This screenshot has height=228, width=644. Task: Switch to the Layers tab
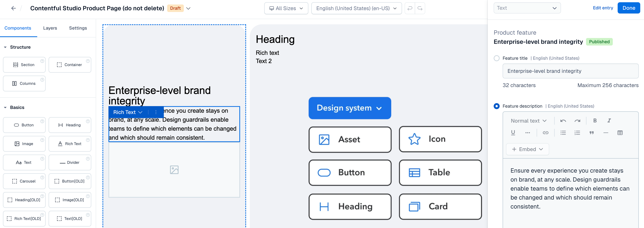point(50,28)
